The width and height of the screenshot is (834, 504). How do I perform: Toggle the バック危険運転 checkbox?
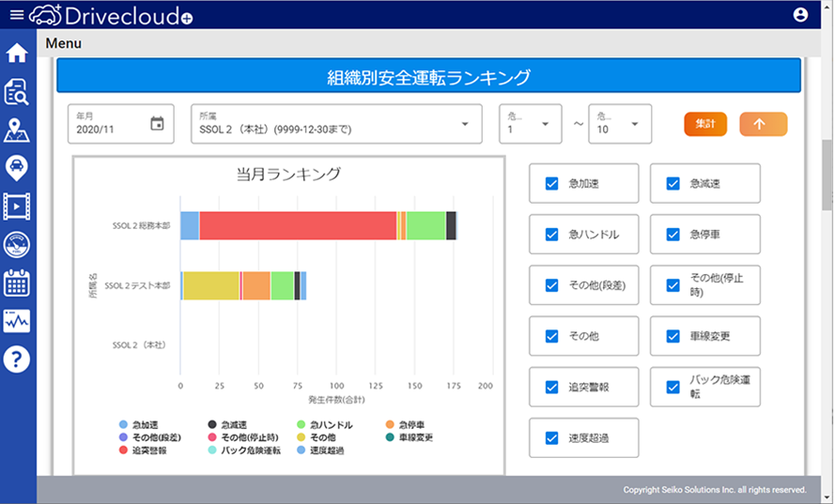672,387
